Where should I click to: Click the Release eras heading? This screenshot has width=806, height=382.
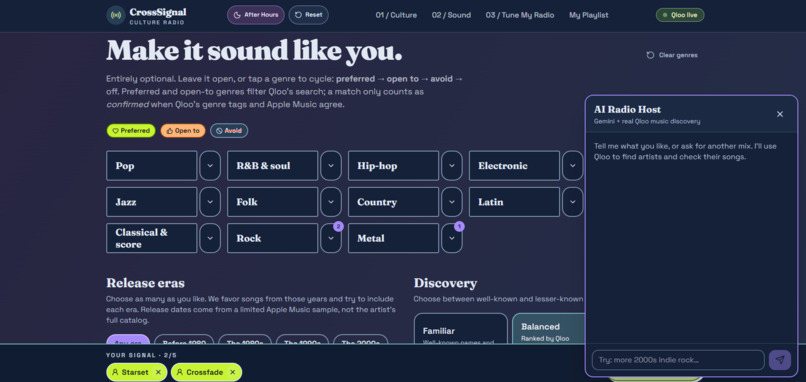(145, 283)
